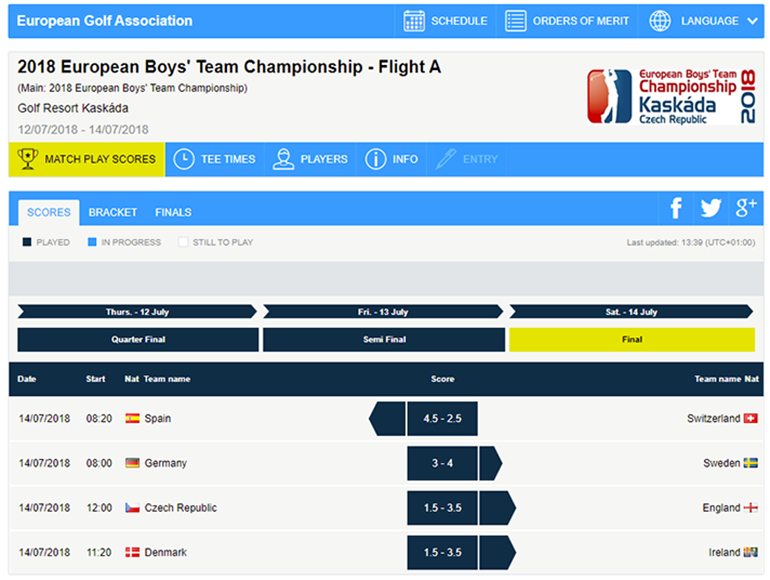Expand Germany vs Sweden score arrow
This screenshot has height=580, width=770.
click(491, 463)
